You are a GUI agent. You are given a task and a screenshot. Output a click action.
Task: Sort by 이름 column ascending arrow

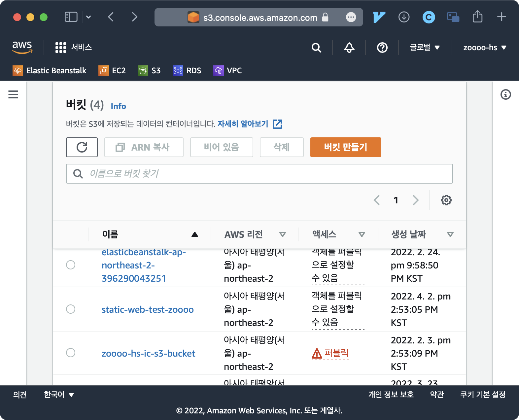coord(195,234)
